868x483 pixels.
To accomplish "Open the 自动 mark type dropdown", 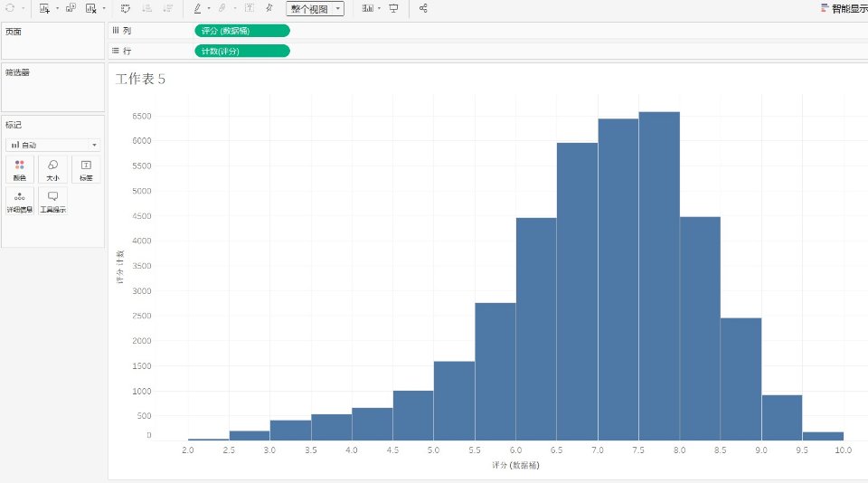I will [52, 145].
